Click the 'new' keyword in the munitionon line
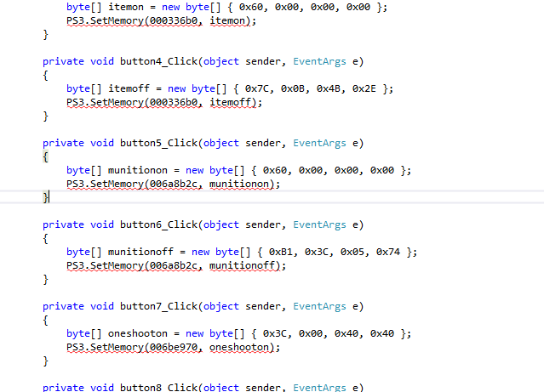The image size is (544, 392). [194, 171]
